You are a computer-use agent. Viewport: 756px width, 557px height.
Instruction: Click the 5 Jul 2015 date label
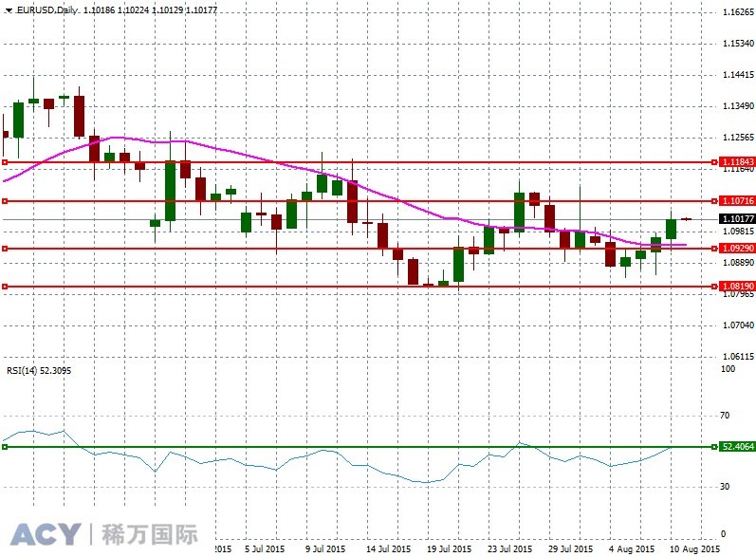[265, 548]
